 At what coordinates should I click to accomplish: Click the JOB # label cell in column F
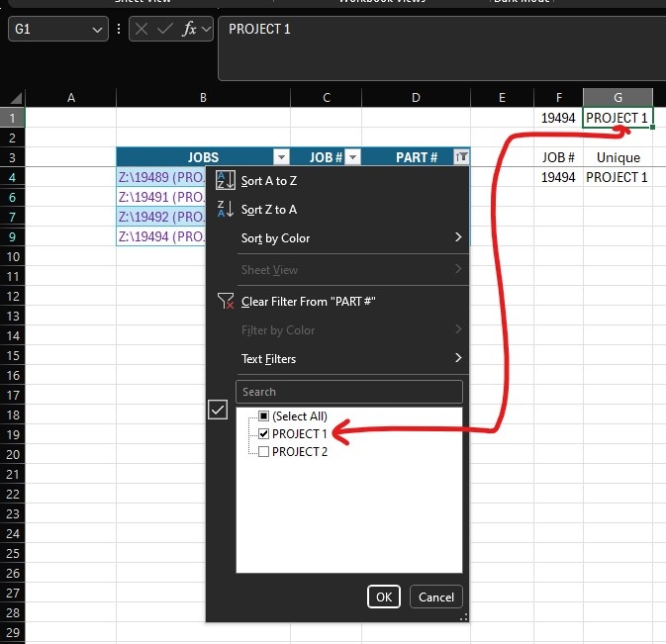pyautogui.click(x=558, y=157)
